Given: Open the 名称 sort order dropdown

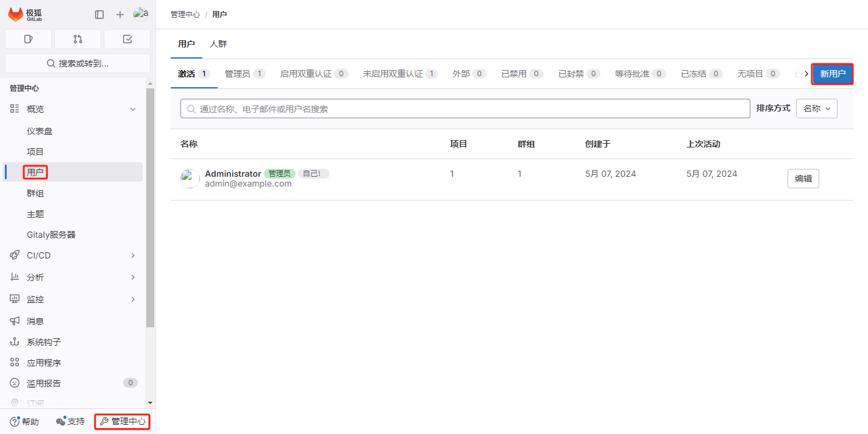Looking at the screenshot, I should [816, 108].
